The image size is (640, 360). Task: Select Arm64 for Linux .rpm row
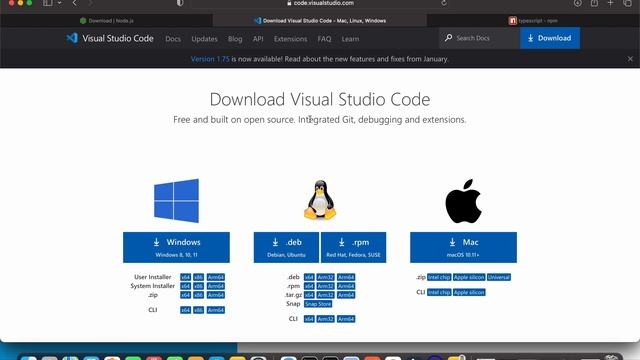tap(346, 286)
